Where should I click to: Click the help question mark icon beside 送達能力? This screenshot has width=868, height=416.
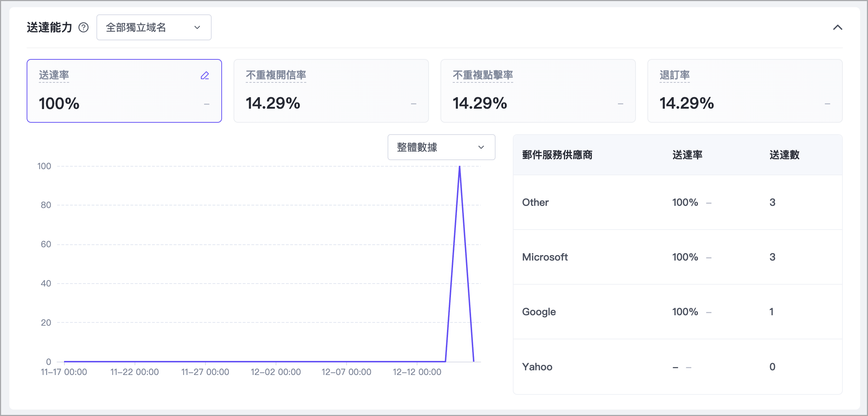[83, 28]
